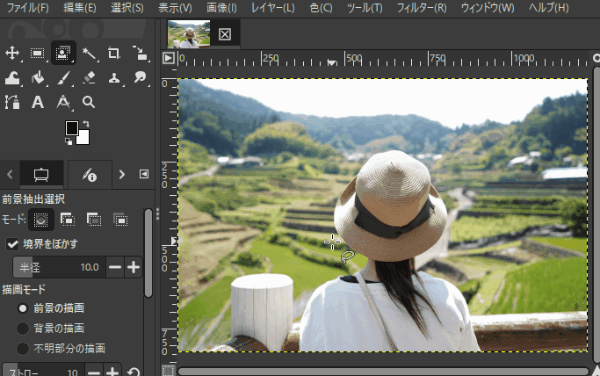Open the ヘルプ(H) menu

pyautogui.click(x=548, y=8)
